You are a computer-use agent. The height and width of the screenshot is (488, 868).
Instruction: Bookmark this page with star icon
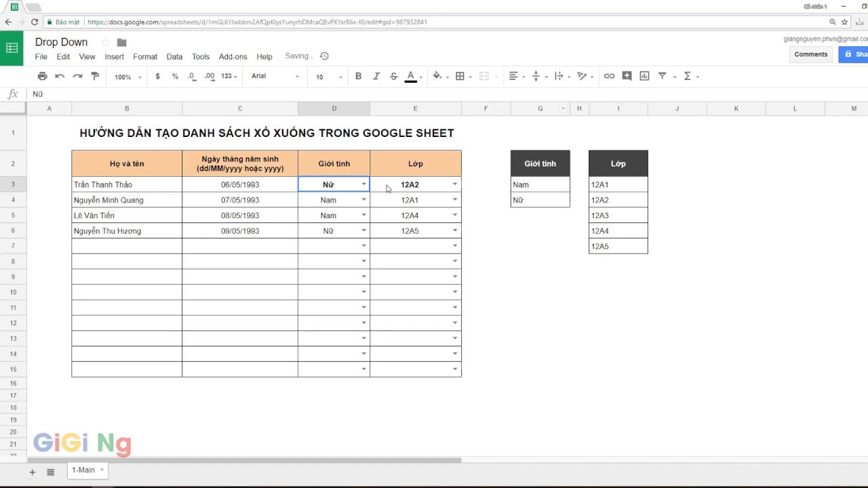tap(844, 22)
